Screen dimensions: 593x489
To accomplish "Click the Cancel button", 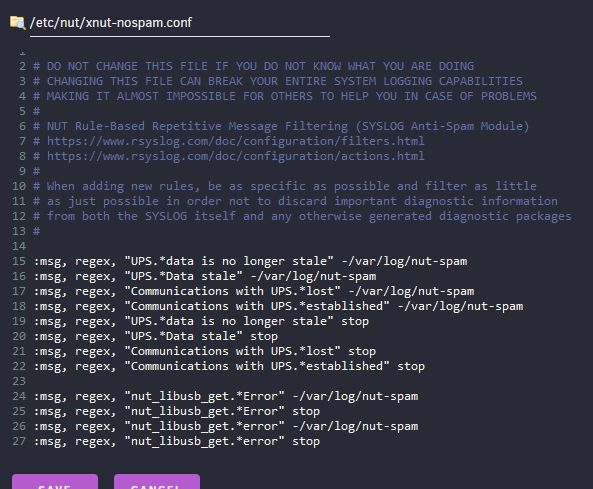I will click(157, 481).
